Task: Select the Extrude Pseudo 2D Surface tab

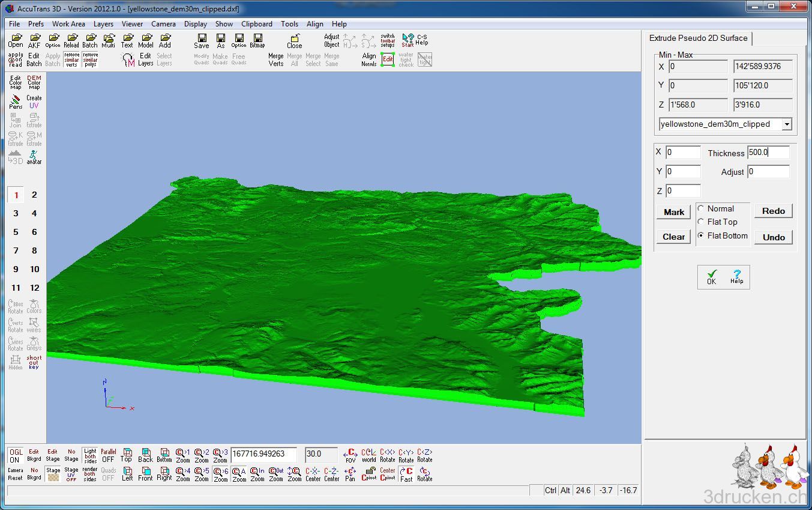Action: [x=698, y=38]
